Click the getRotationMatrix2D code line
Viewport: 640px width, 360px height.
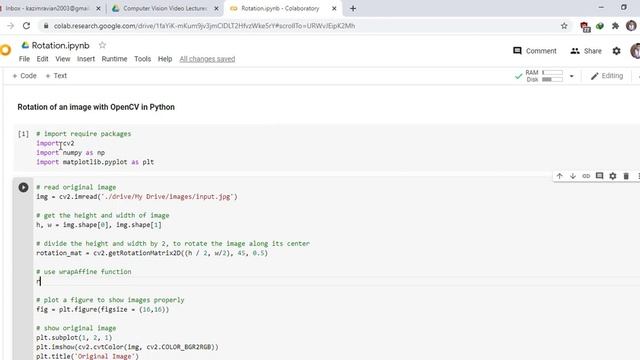pos(152,253)
